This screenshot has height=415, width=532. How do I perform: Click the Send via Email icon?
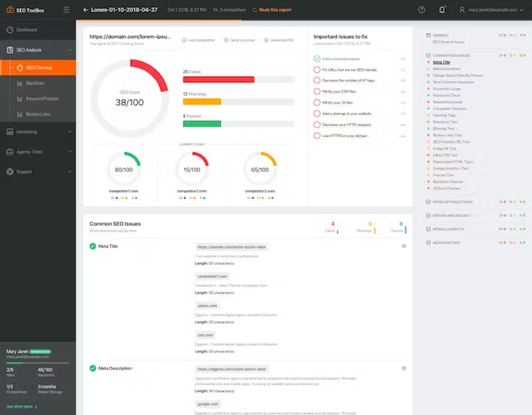pos(226,40)
